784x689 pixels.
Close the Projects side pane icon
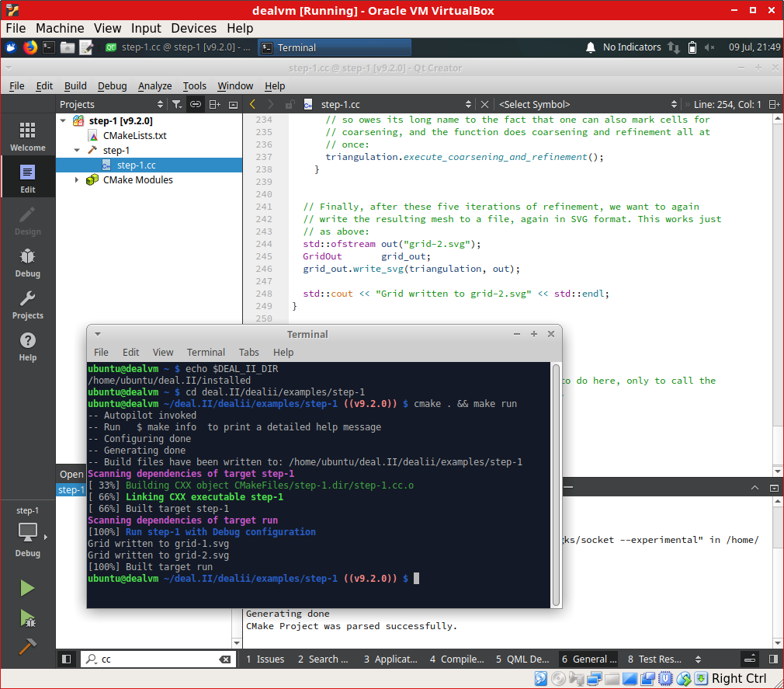pyautogui.click(x=233, y=104)
